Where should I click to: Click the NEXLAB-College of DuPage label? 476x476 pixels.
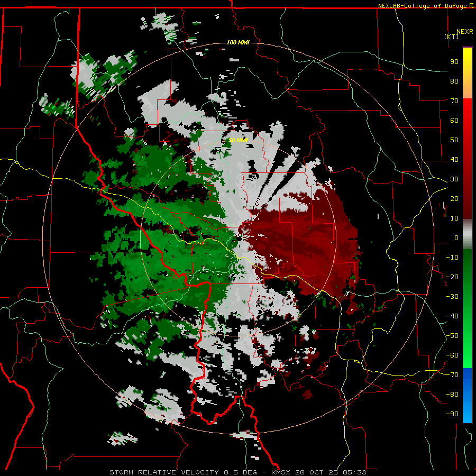[423, 6]
